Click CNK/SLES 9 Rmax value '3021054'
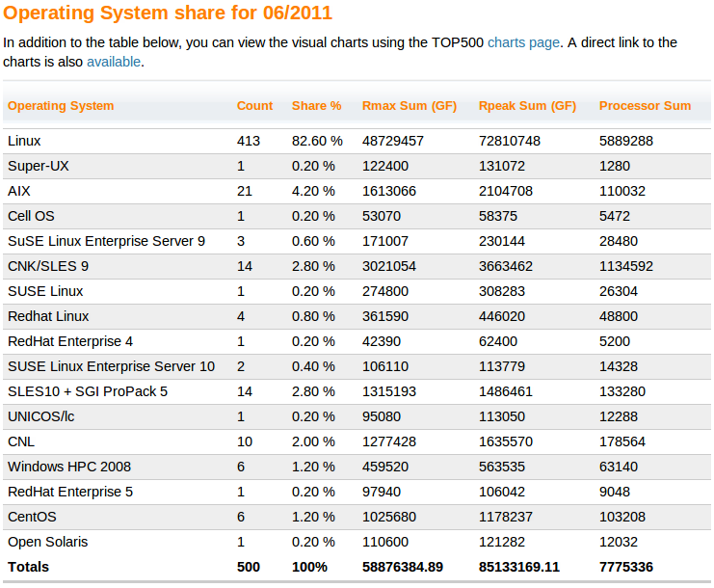714x588 pixels. (x=389, y=266)
